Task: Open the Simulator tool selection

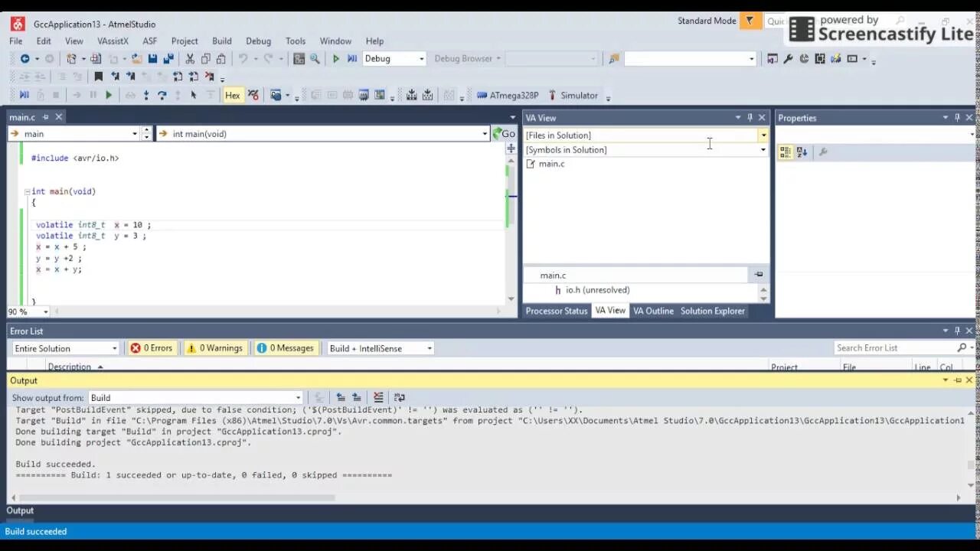Action: [573, 96]
